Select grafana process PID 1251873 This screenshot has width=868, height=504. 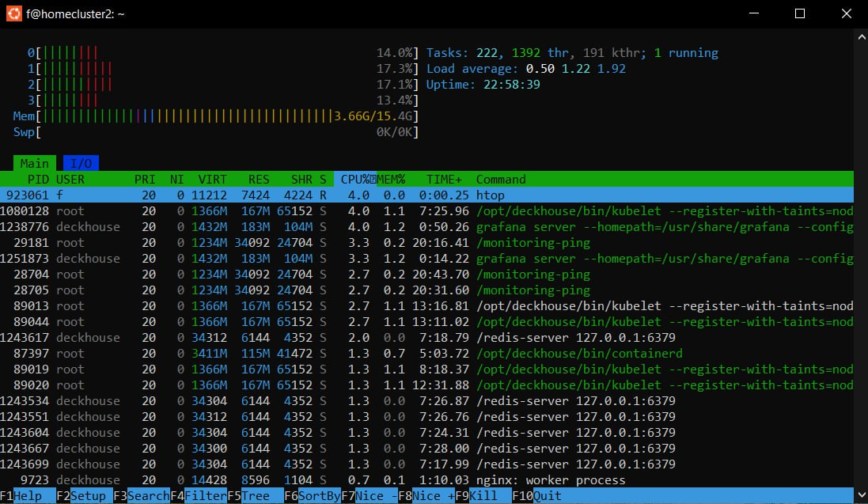[426, 259]
